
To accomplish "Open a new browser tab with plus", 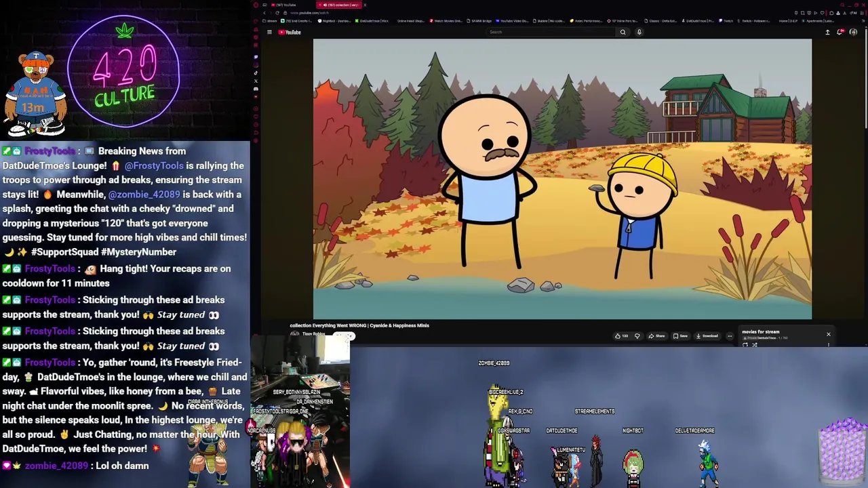I will coord(365,5).
